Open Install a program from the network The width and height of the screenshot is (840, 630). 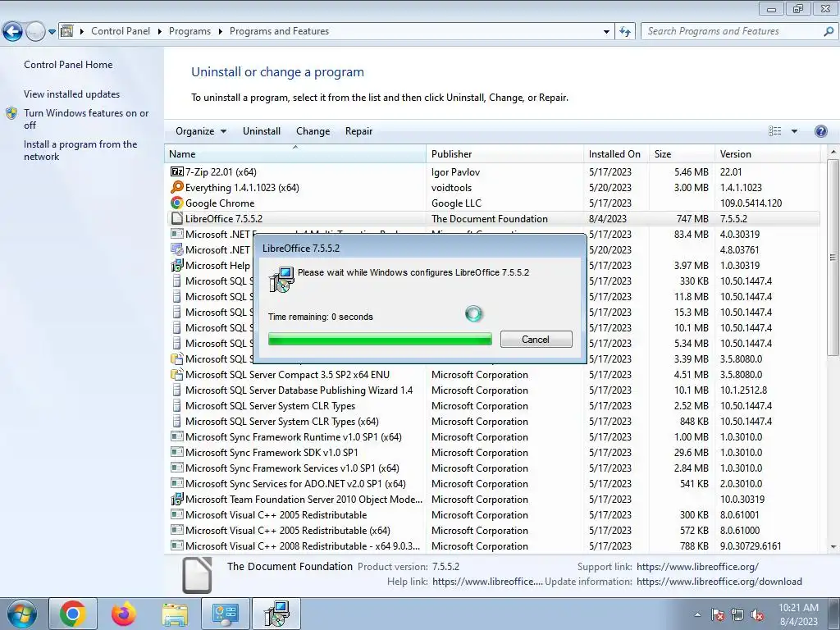(80, 151)
